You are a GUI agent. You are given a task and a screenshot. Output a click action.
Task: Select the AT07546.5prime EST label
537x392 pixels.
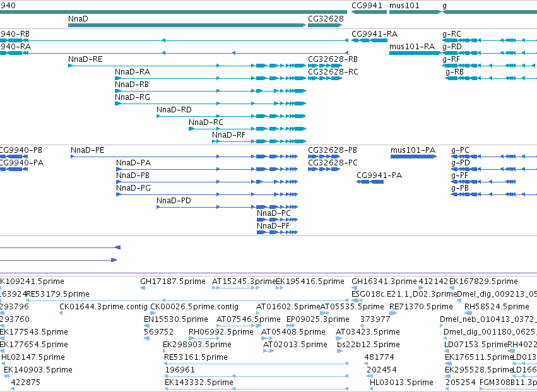pyautogui.click(x=249, y=319)
